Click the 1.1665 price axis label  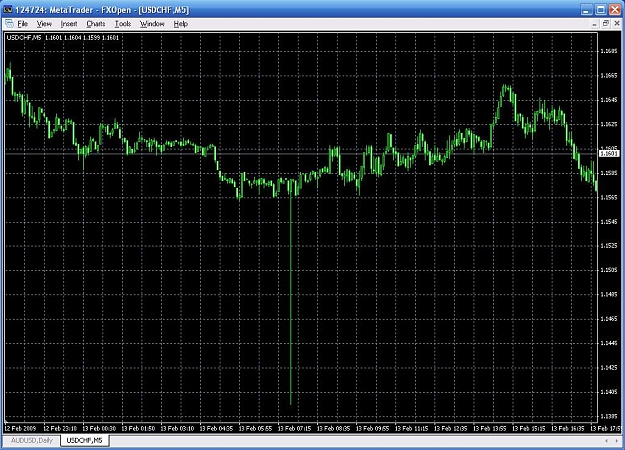click(609, 75)
